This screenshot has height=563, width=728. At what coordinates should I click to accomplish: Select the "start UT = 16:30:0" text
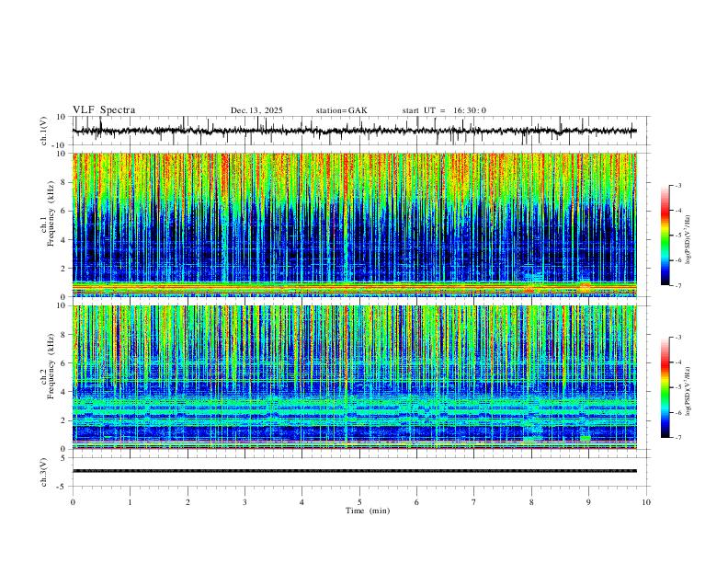(444, 110)
